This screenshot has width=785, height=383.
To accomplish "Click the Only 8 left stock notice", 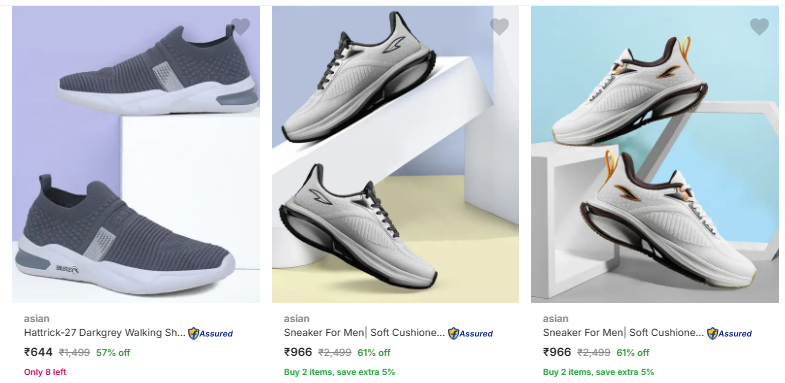I will [x=45, y=372].
